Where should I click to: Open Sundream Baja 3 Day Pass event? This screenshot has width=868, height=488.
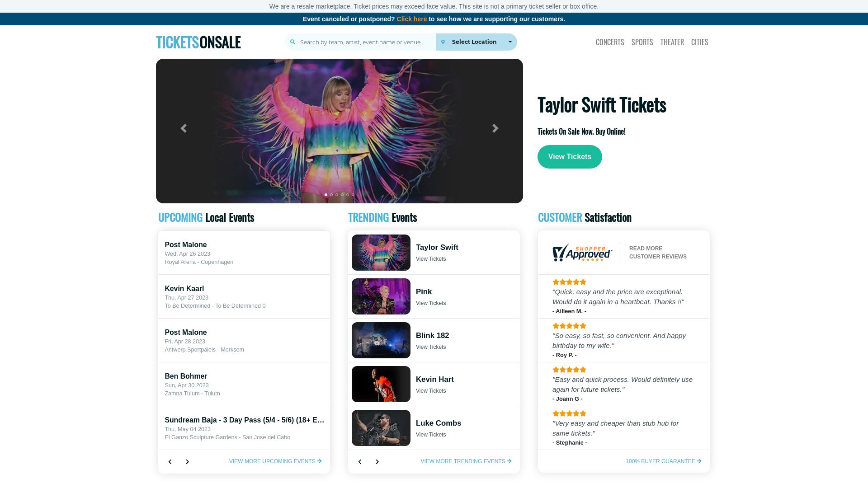(244, 428)
